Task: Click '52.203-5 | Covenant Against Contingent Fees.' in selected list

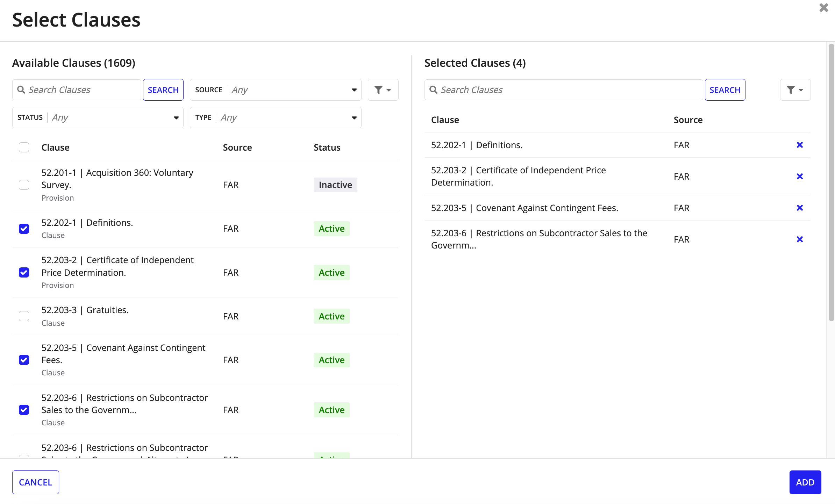Action: (x=524, y=208)
